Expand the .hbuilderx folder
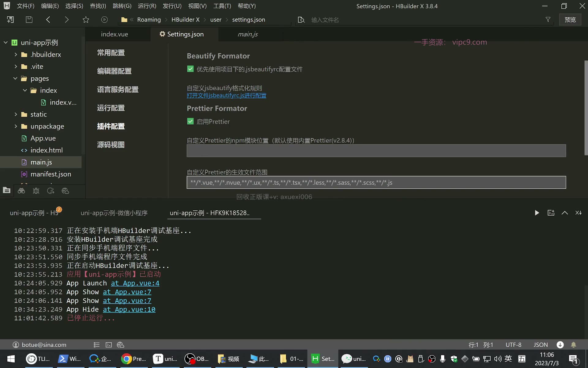The height and width of the screenshot is (368, 588). [x=16, y=54]
